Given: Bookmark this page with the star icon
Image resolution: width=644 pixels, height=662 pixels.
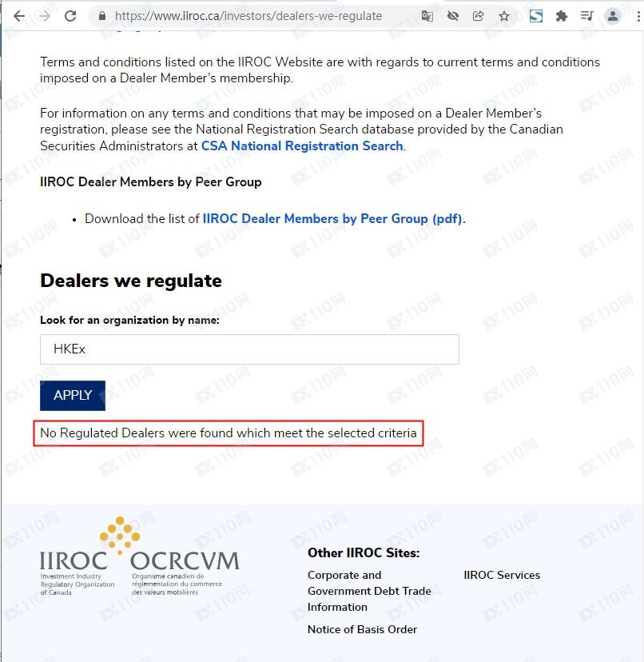Looking at the screenshot, I should tap(504, 16).
